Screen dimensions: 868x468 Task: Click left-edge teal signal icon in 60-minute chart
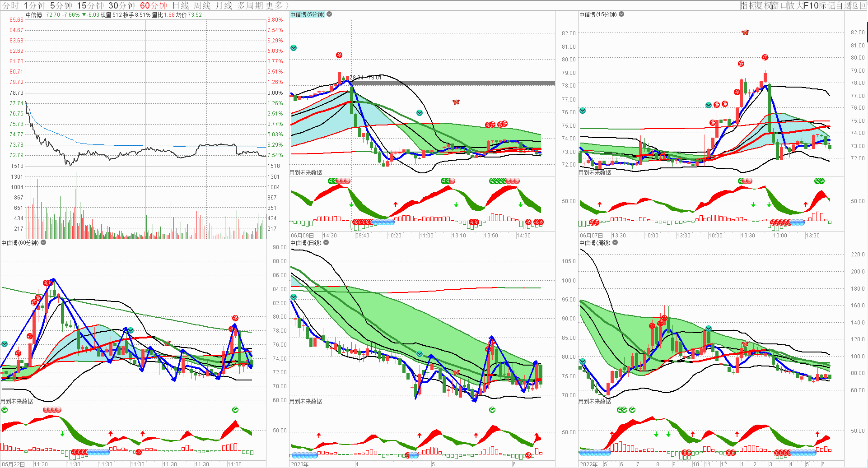click(5, 344)
